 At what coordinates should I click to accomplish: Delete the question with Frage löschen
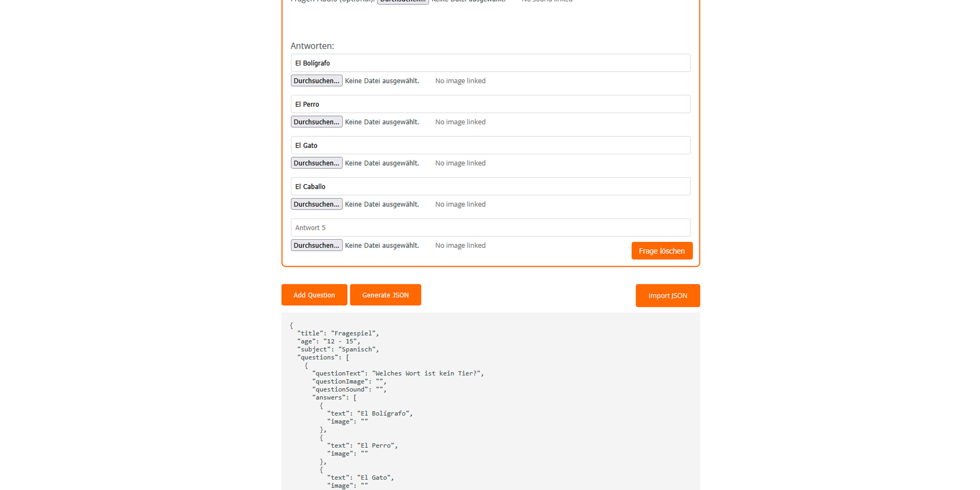[x=661, y=251]
